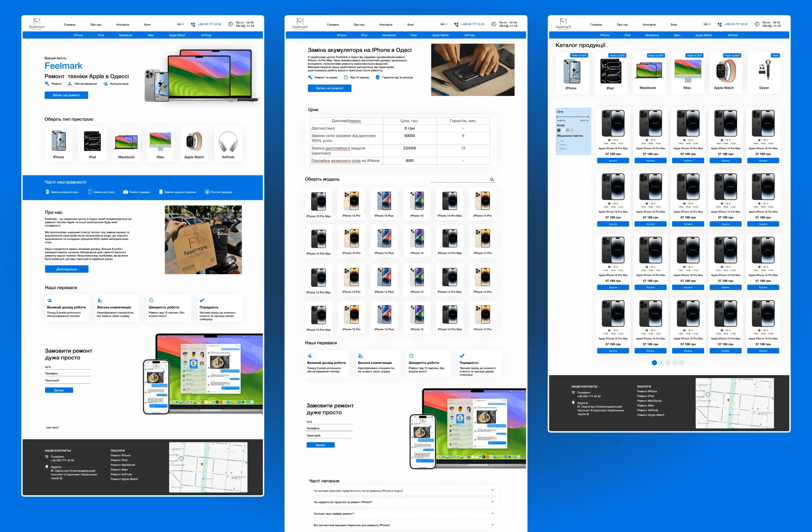The width and height of the screenshot is (812, 532).
Task: Click battery icon beside Заміна акумулятора
Action: pos(48,192)
